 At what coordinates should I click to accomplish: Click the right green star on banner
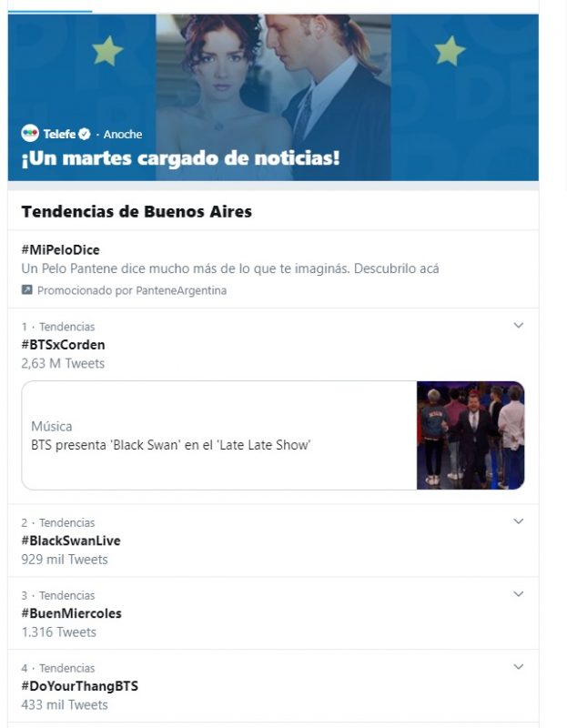tap(450, 50)
